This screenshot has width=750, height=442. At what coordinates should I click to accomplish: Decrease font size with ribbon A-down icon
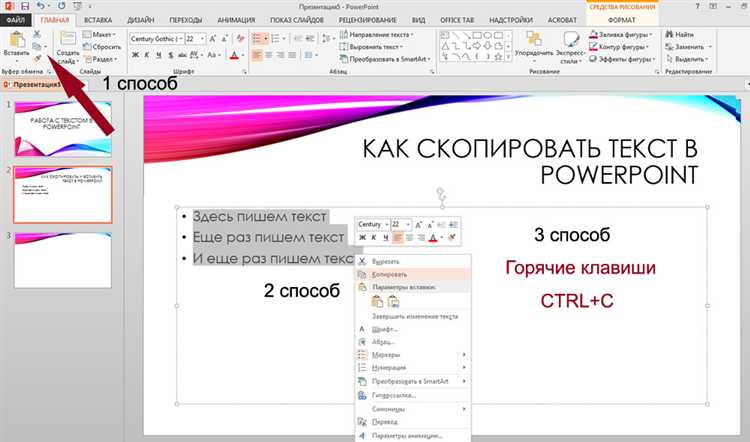click(225, 39)
